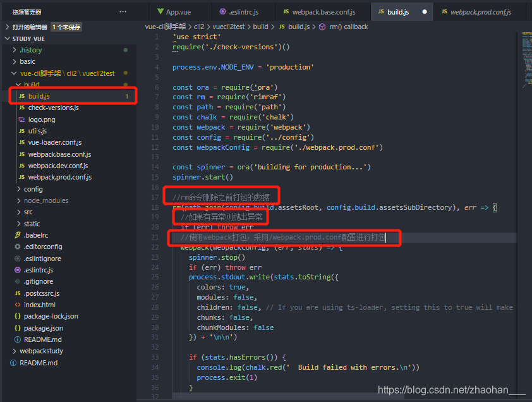Click 'production' string on line 4
532x402 pixels.
pyautogui.click(x=290, y=67)
